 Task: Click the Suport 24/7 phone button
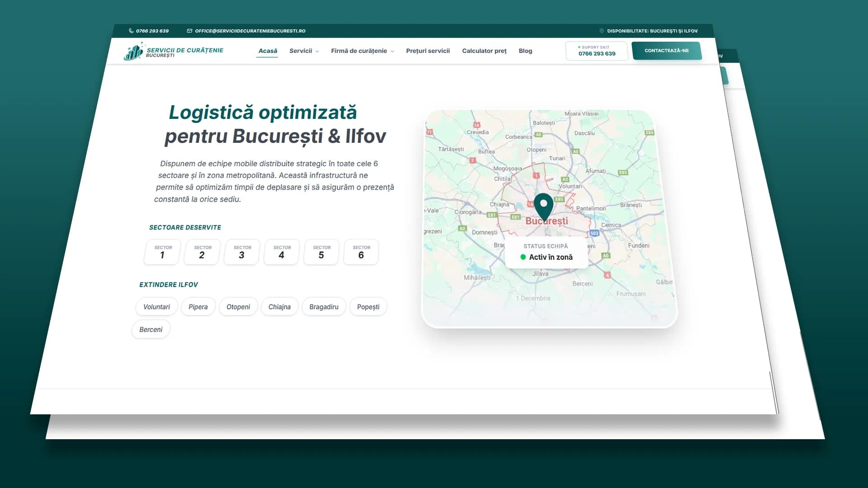[596, 51]
